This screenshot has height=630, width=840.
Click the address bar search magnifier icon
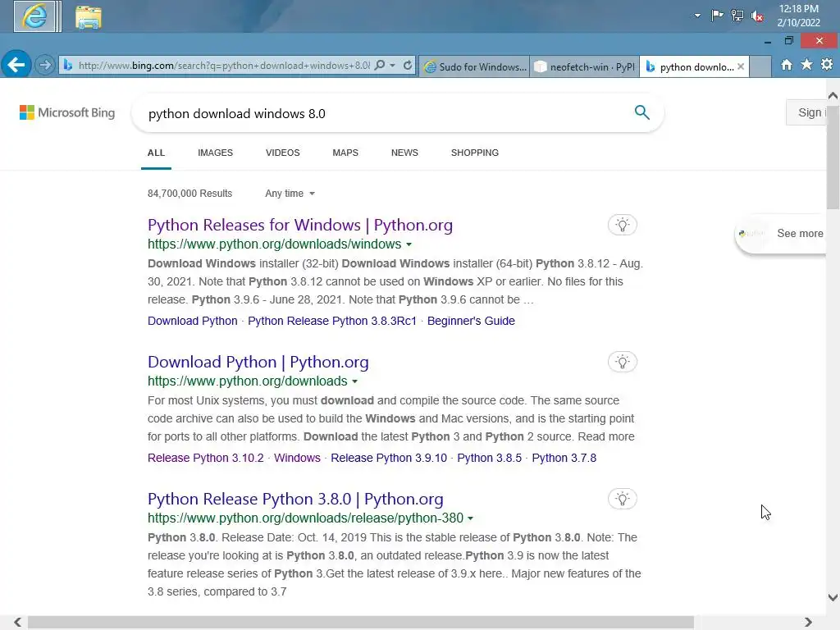coord(380,66)
